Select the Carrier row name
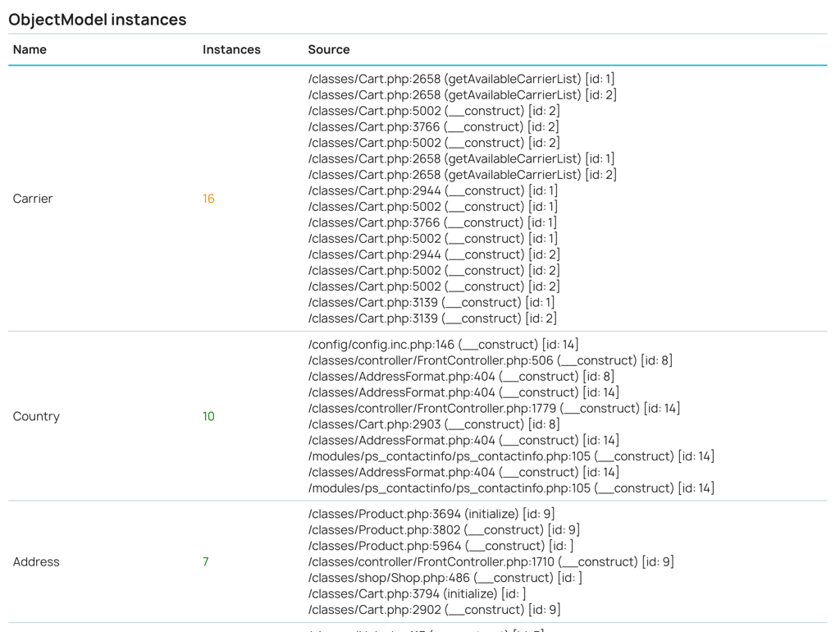Screen dimensions: 840x632 [x=33, y=199]
